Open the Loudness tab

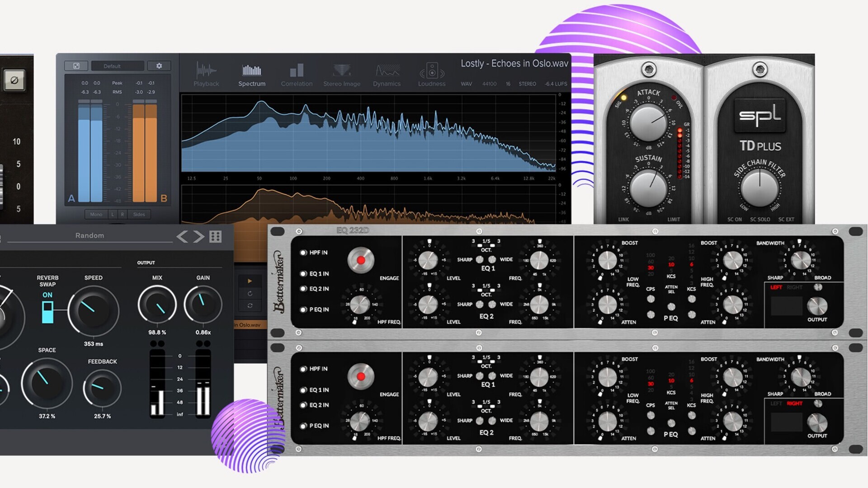432,75
